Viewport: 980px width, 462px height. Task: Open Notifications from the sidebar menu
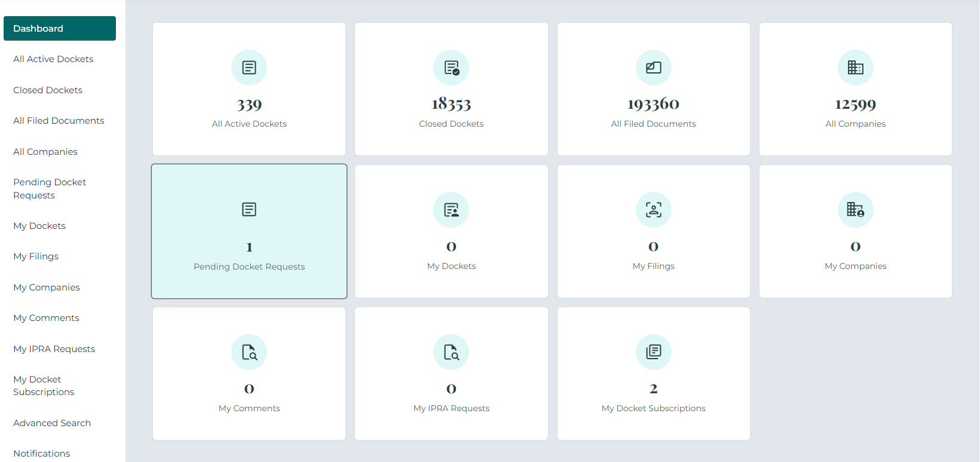[x=42, y=454]
